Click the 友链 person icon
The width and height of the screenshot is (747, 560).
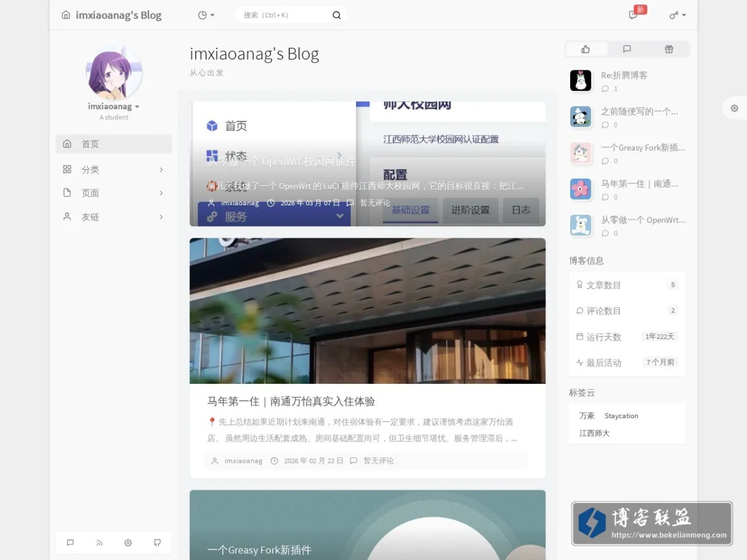[x=67, y=217]
